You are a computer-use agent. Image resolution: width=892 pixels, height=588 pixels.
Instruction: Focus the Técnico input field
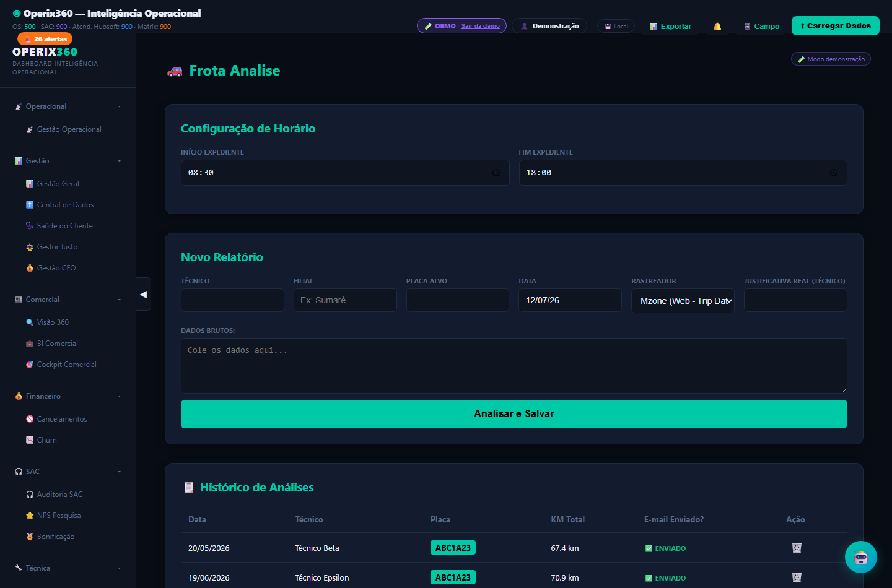point(232,300)
